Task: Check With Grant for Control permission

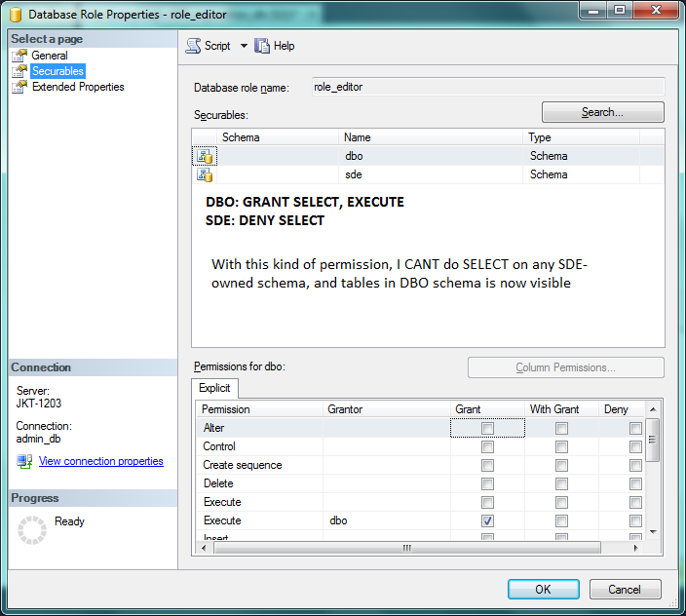Action: pos(561,446)
